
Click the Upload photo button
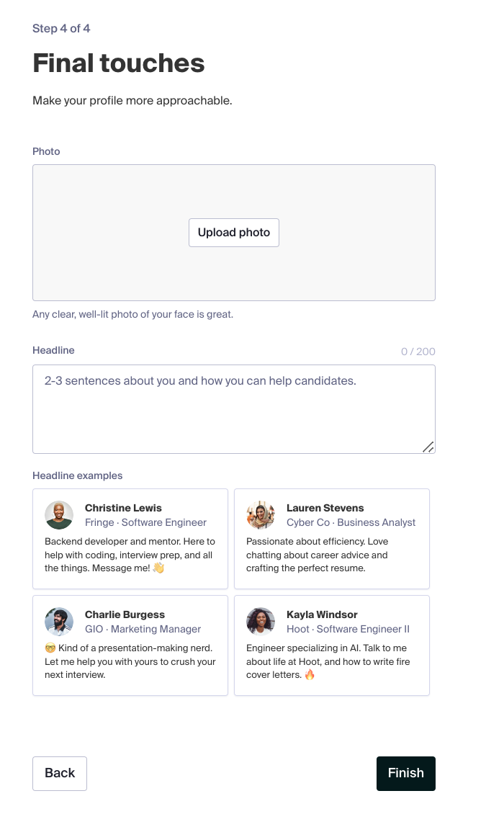[233, 233]
